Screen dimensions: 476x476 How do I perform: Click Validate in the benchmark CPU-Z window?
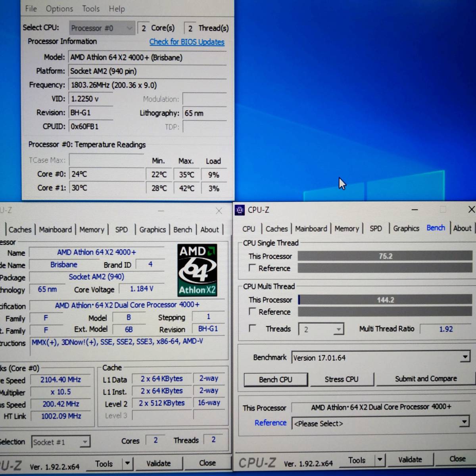coord(410,460)
